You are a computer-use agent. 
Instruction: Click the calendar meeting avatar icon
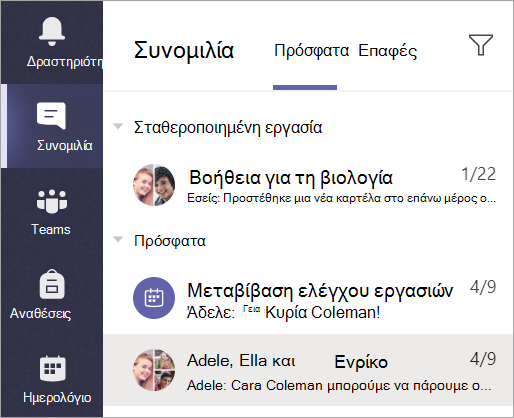(x=154, y=298)
